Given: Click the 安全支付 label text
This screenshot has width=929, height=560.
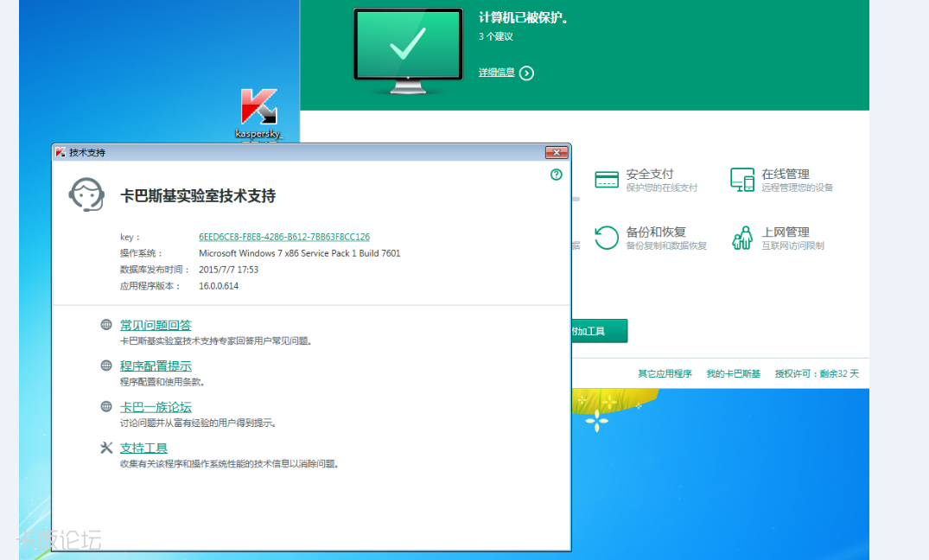Looking at the screenshot, I should click(x=650, y=175).
